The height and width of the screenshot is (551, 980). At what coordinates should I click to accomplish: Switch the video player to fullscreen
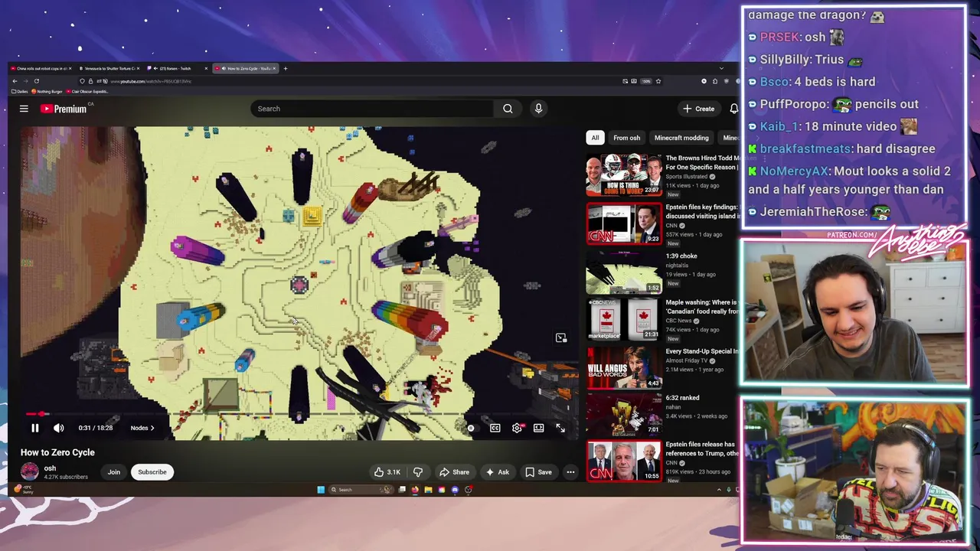[560, 428]
